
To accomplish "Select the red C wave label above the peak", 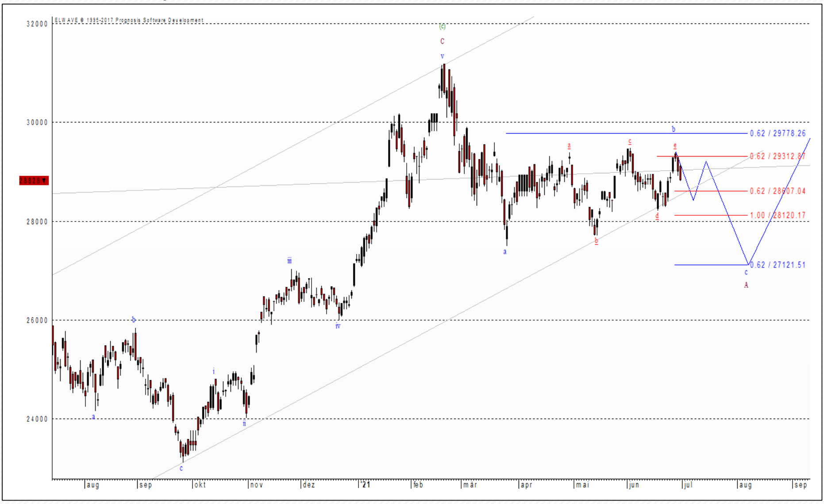I will coord(442,41).
